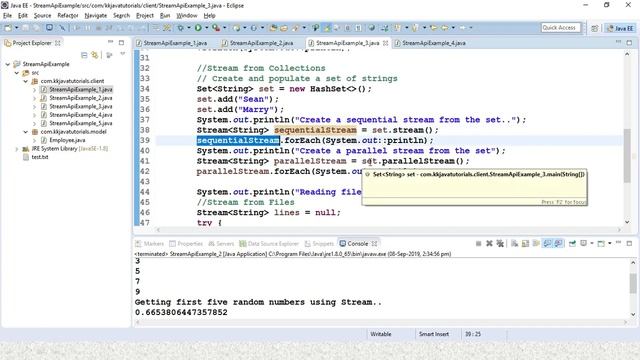Click the Terminate square icon in the Console
The width and height of the screenshot is (640, 360).
click(478, 244)
